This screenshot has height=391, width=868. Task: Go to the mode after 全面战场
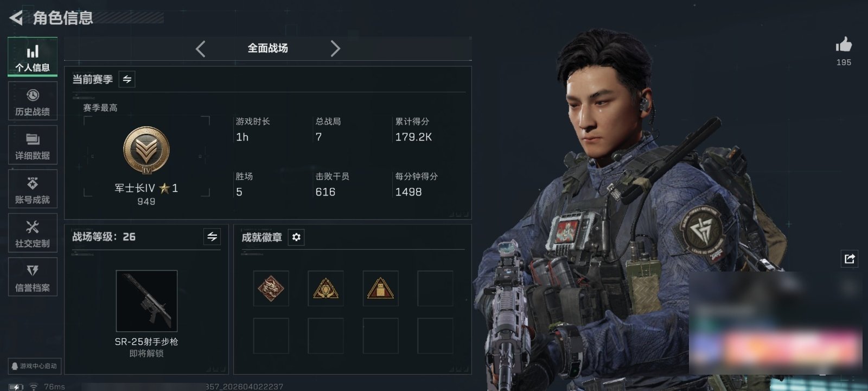(335, 49)
